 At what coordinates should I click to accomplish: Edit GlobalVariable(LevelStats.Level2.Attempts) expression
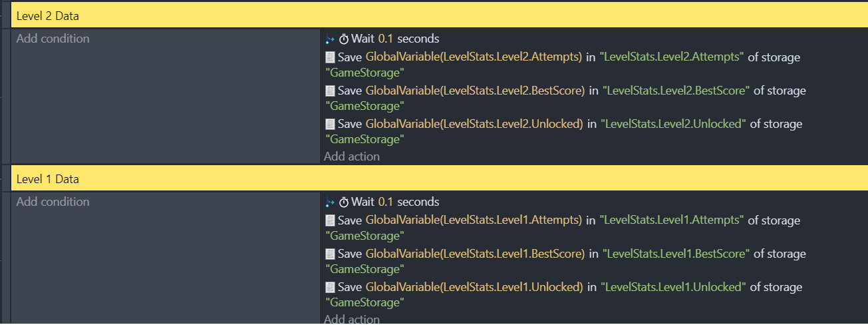click(x=474, y=57)
